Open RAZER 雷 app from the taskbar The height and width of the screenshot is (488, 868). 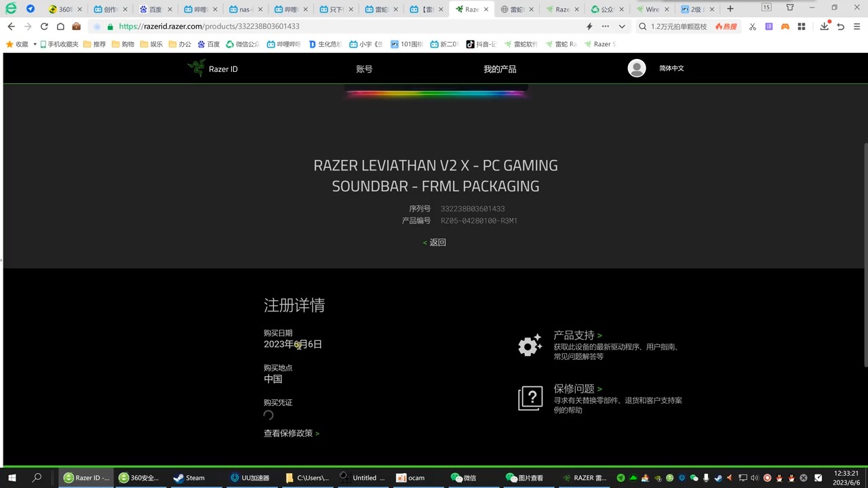585,478
